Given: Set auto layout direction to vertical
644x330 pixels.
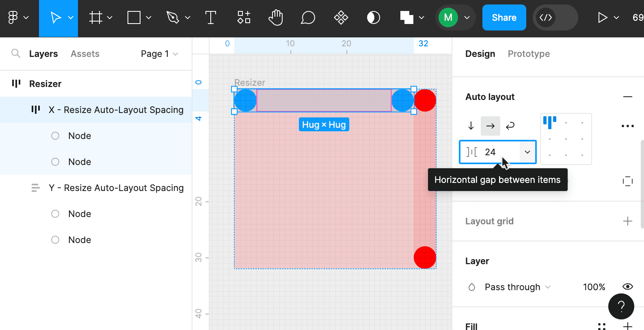Looking at the screenshot, I should pos(471,126).
